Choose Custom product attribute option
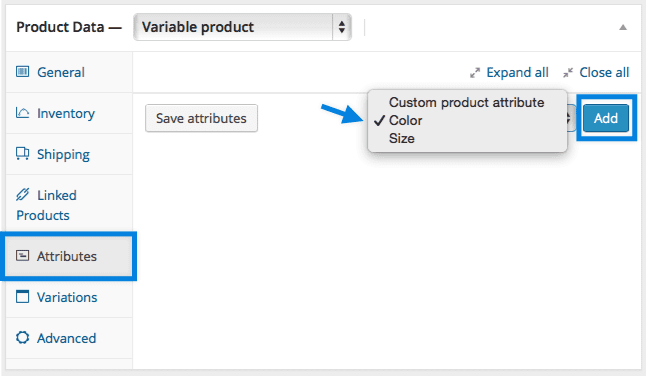Screen dimensions: 646x376 tap(467, 102)
